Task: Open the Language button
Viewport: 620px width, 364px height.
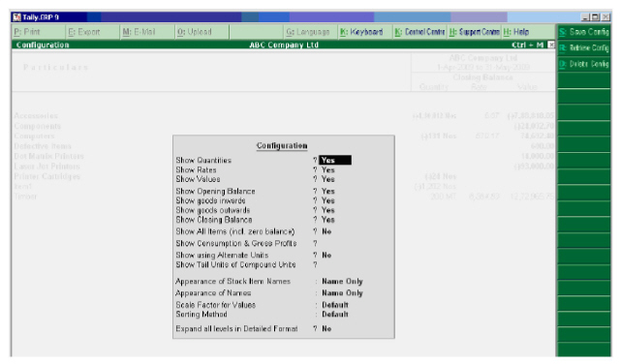Action: [x=311, y=32]
